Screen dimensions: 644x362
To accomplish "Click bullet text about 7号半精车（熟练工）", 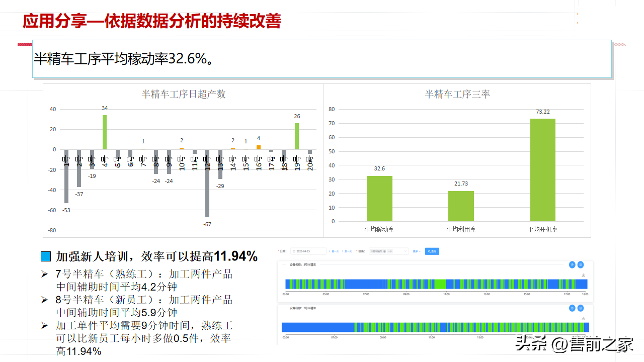I will [x=144, y=281].
